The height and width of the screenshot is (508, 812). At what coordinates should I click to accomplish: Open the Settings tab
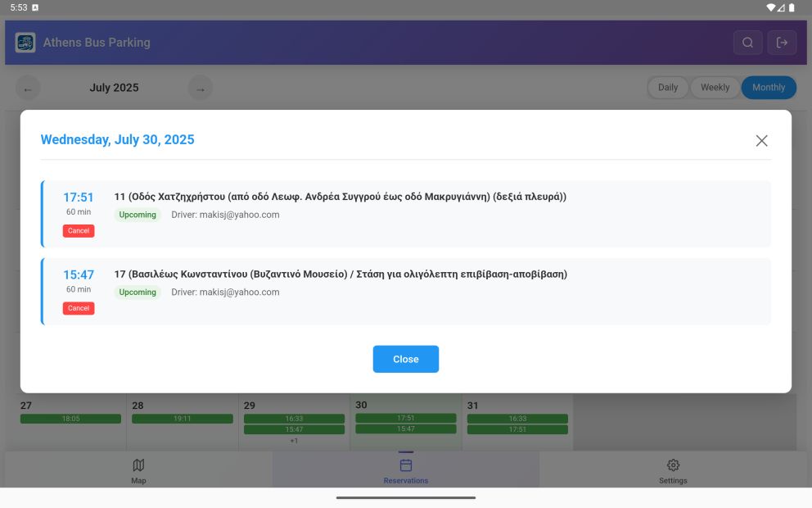tap(673, 470)
